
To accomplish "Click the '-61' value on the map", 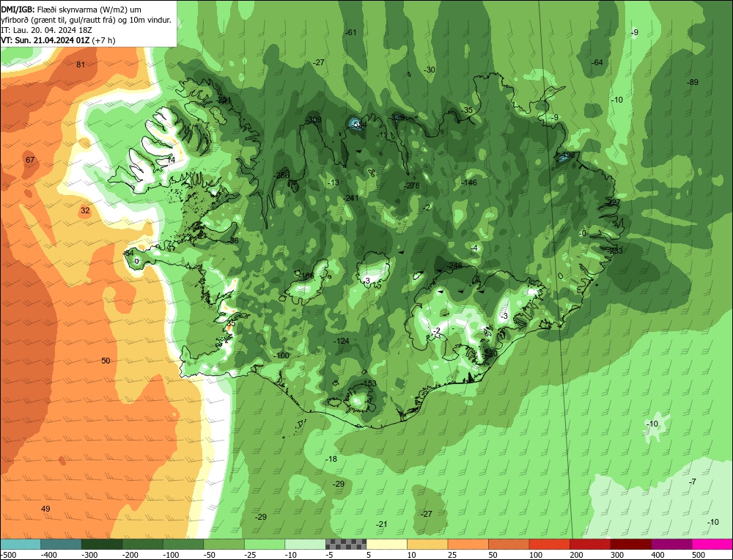I will 350,32.
